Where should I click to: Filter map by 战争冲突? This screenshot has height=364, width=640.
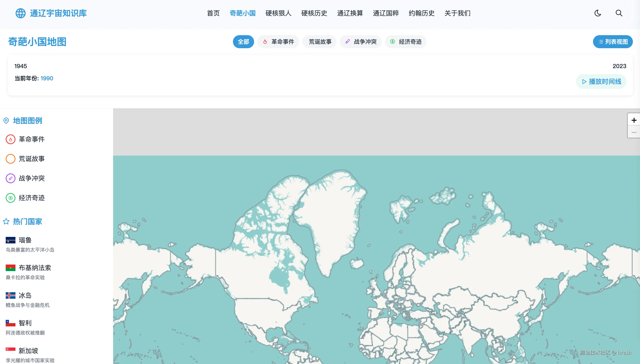tap(360, 42)
